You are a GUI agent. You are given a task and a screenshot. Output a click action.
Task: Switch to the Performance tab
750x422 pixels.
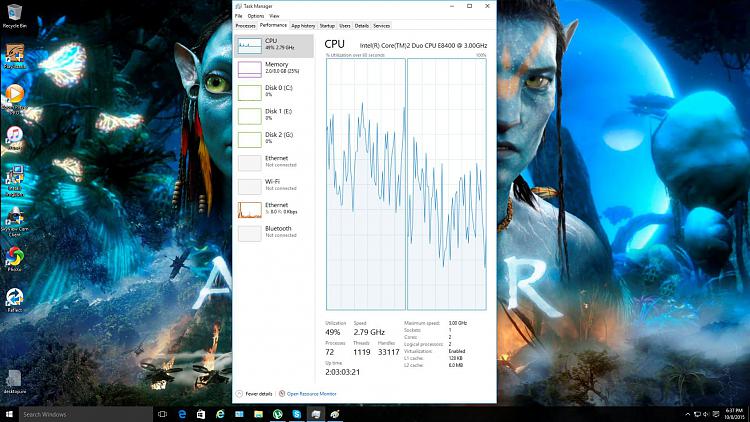pos(273,25)
